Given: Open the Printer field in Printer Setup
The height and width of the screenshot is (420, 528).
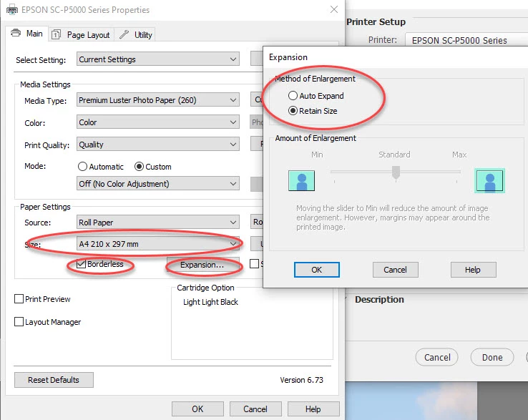Looking at the screenshot, I should point(466,40).
